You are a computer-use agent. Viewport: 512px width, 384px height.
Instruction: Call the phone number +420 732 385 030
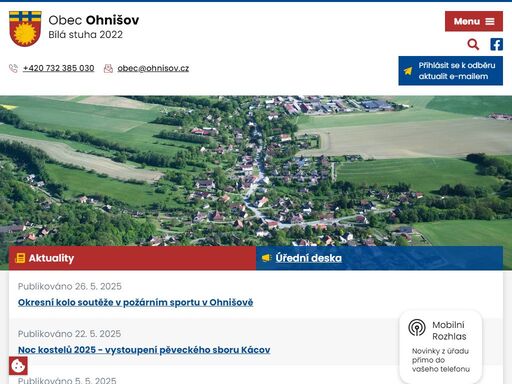59,68
